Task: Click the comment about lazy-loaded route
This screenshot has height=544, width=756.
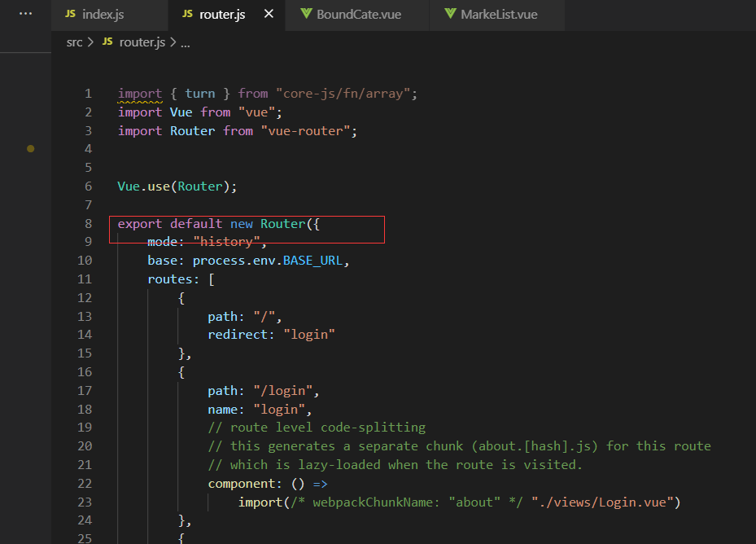Action: pyautogui.click(x=395, y=465)
